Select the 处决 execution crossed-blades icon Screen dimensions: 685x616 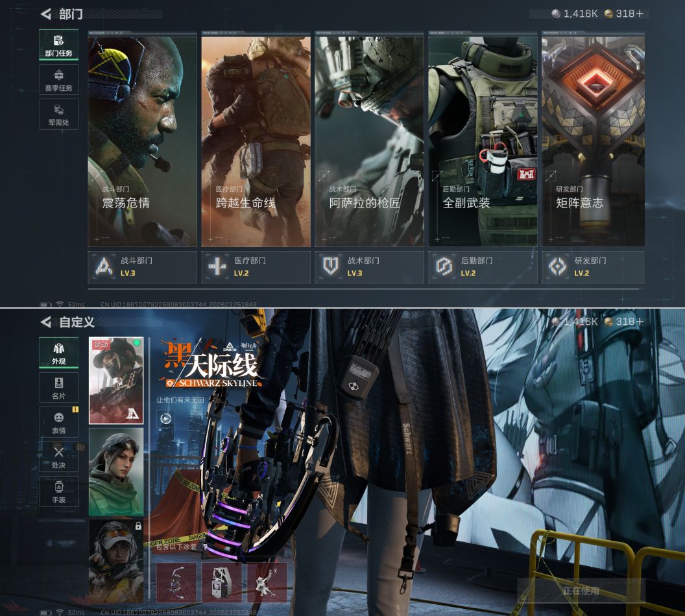click(x=58, y=456)
